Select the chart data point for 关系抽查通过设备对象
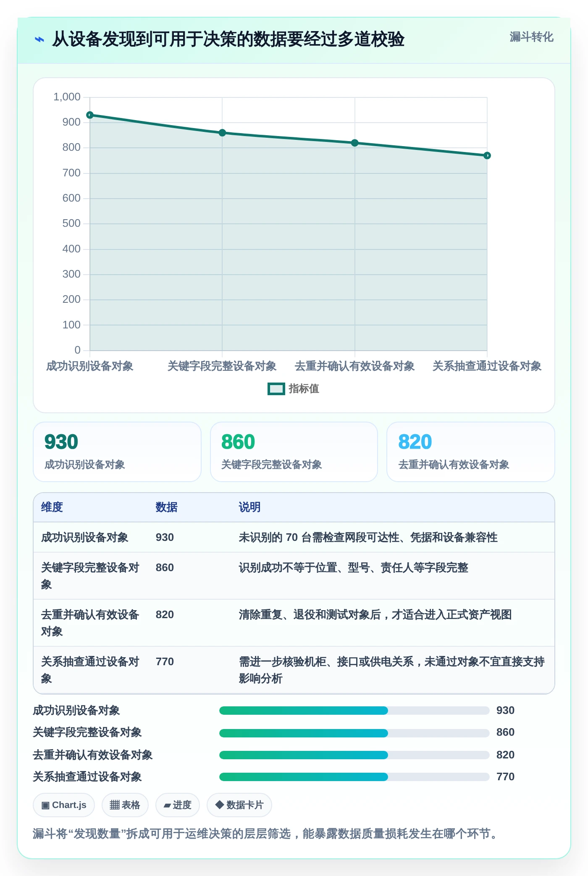This screenshot has height=876, width=588. coord(487,155)
